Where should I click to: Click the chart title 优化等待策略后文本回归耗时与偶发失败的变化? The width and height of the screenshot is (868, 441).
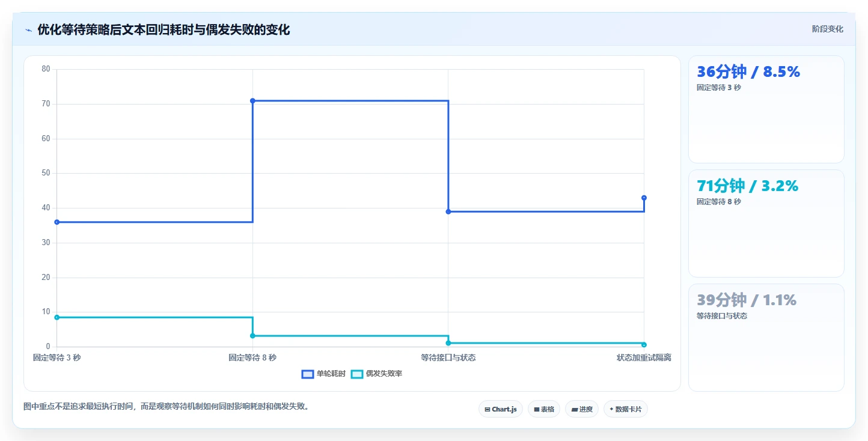click(164, 30)
